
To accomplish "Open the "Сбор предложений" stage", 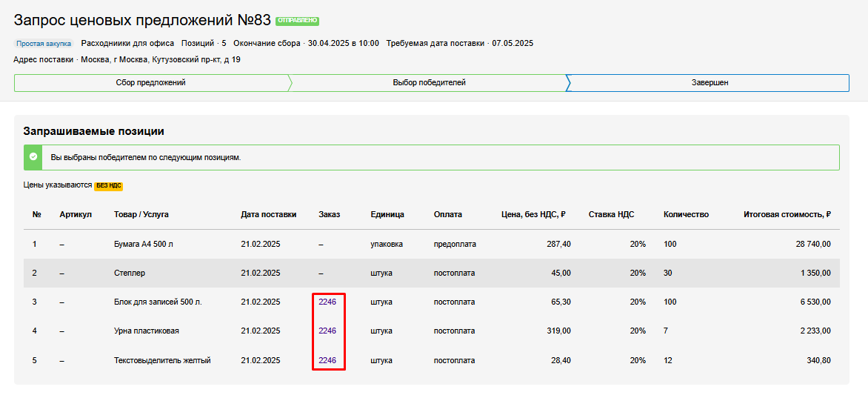I will tap(150, 83).
